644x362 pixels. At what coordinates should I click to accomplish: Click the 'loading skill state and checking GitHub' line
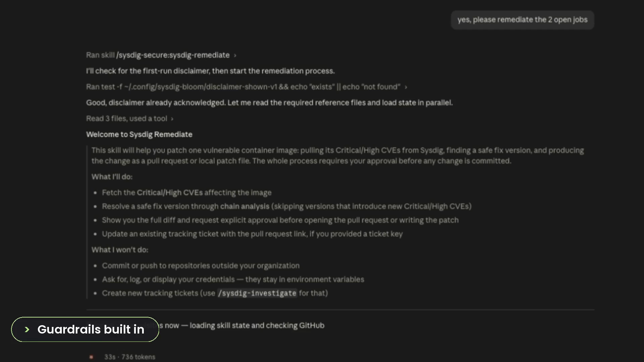[257, 325]
